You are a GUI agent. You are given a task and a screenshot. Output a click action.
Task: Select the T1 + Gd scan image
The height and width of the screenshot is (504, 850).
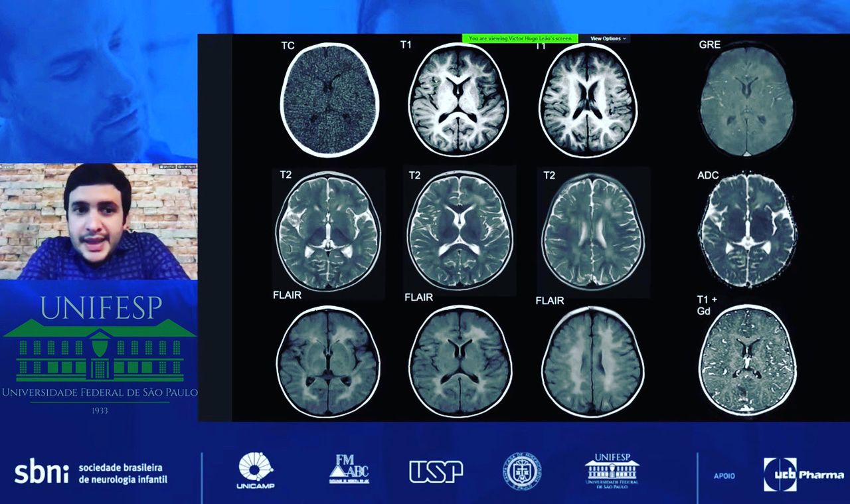[747, 361]
